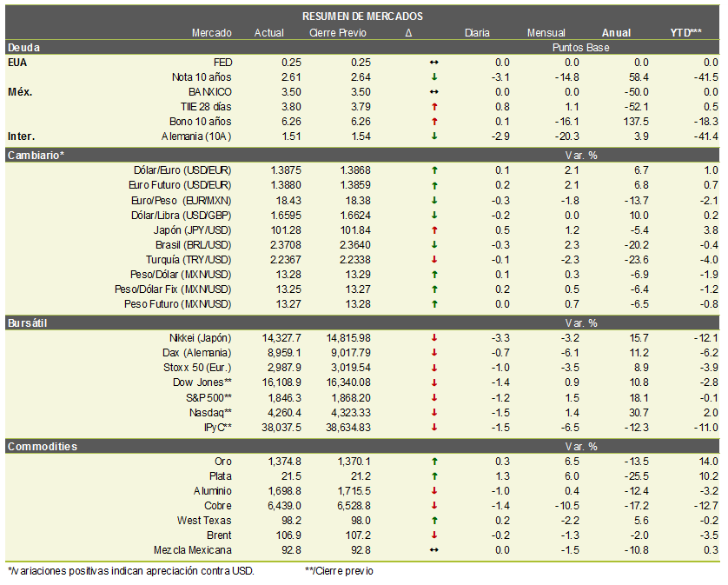This screenshot has height=585, width=728.
Task: Click the Var. % label in the Bursátil header
Action: 581,323
